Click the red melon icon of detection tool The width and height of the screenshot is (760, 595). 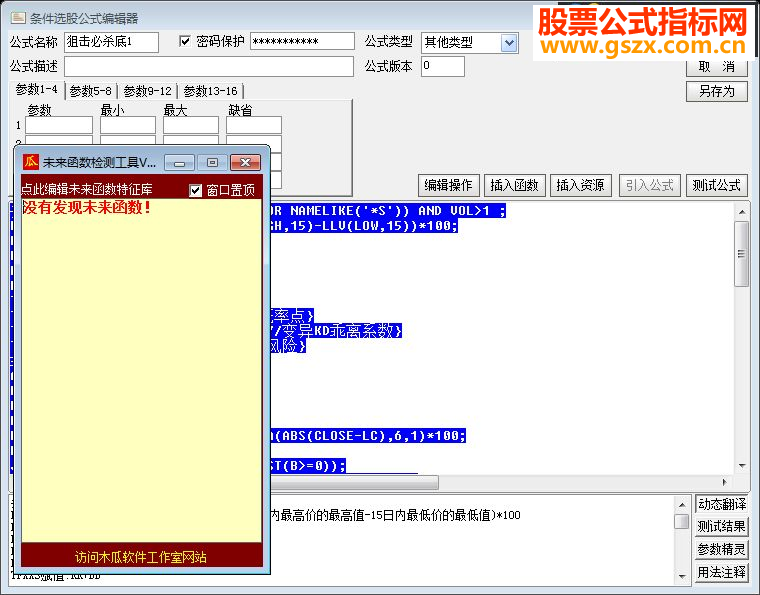click(31, 162)
